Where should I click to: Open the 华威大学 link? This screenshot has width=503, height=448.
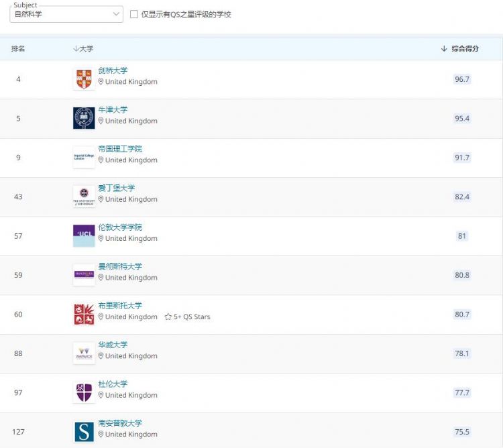pyautogui.click(x=113, y=345)
